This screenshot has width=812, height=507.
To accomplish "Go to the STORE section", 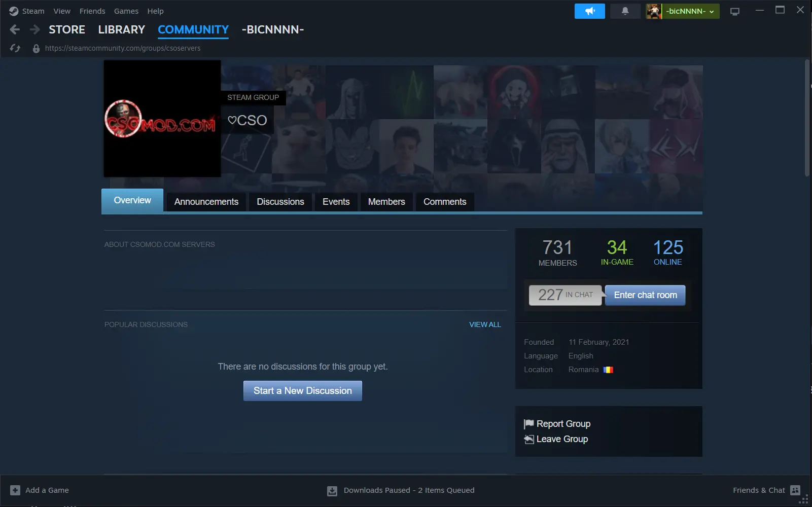I will tap(67, 29).
